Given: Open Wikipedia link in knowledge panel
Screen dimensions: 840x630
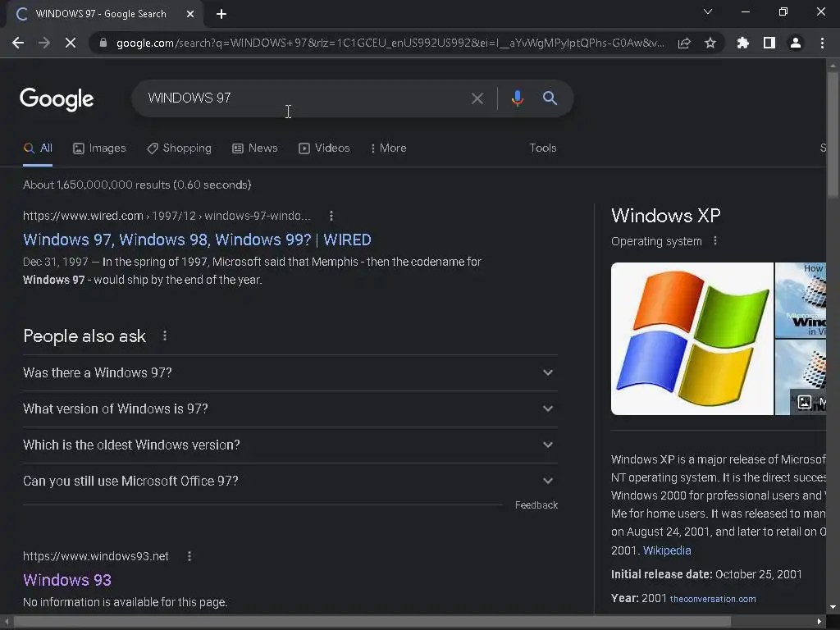Looking at the screenshot, I should tap(667, 550).
